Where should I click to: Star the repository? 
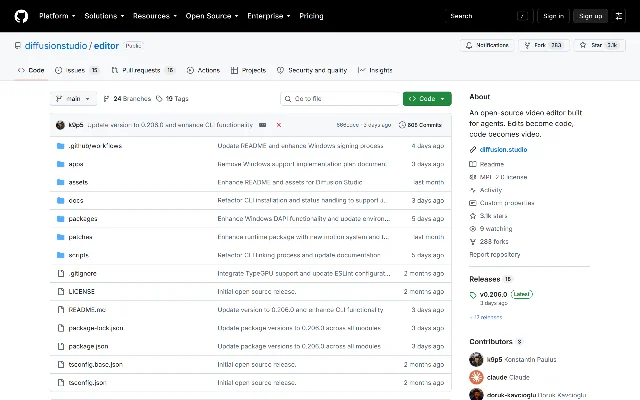click(599, 45)
